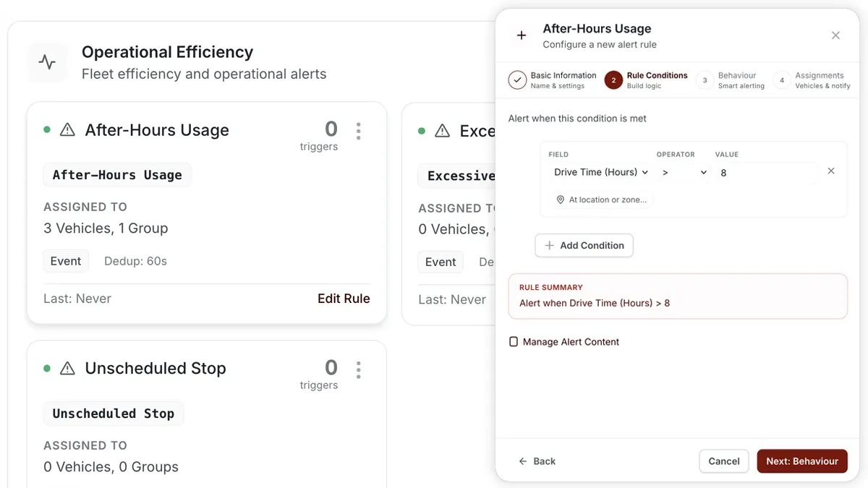Click the Value input field containing 8
Image resolution: width=868 pixels, height=488 pixels.
point(767,172)
